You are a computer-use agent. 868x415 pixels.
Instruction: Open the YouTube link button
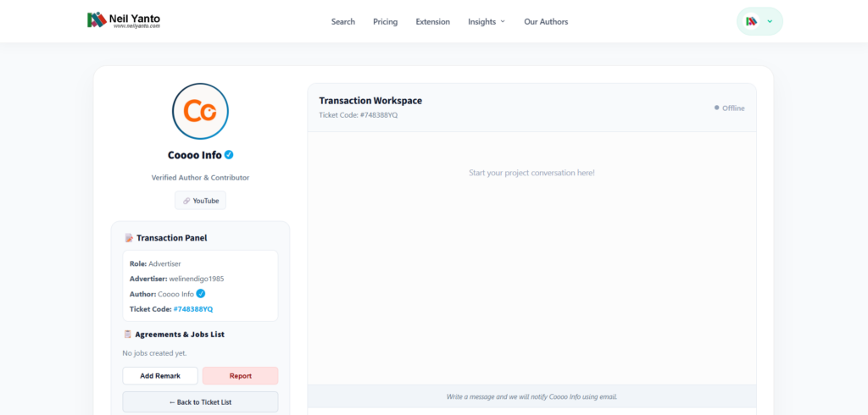[200, 201]
